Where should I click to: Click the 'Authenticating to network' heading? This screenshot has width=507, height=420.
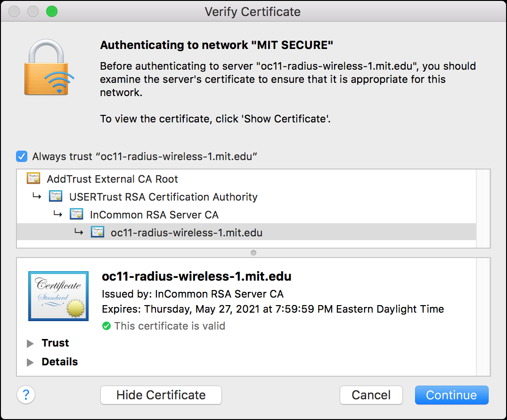217,45
